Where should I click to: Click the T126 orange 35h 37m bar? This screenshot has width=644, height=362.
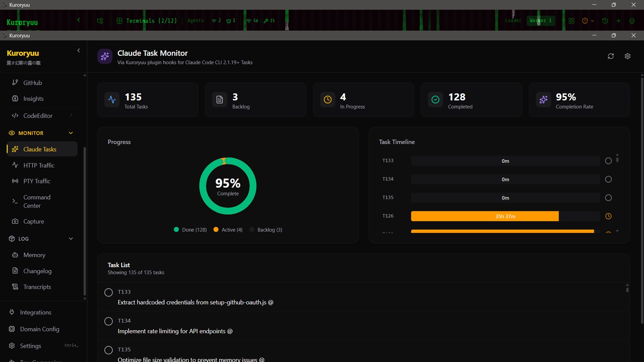pyautogui.click(x=485, y=216)
